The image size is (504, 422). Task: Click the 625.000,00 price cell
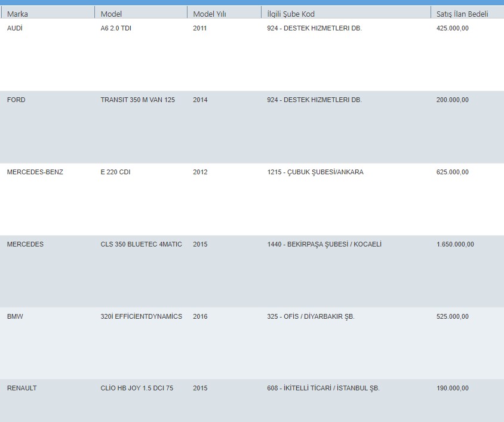click(452, 172)
